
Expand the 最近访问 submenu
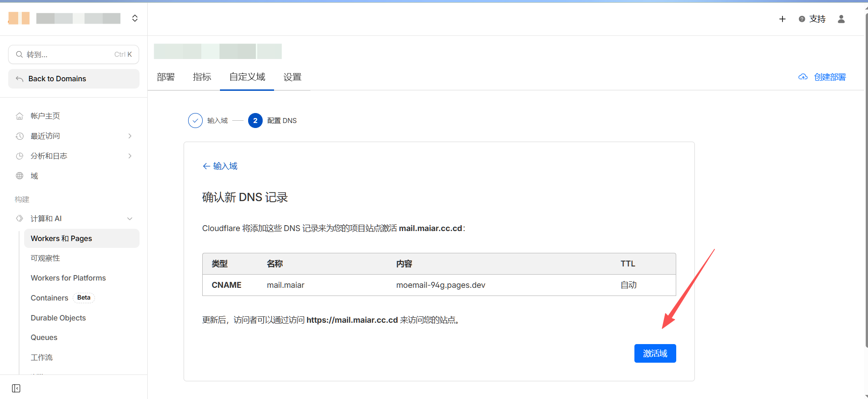click(x=130, y=136)
